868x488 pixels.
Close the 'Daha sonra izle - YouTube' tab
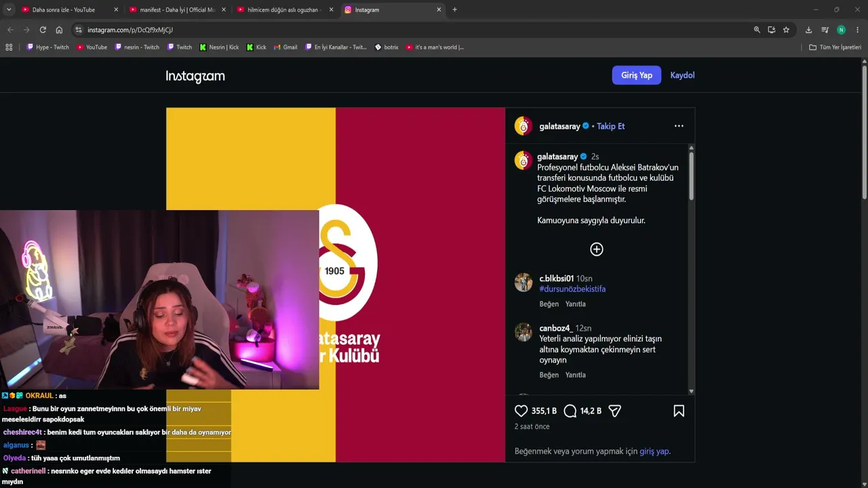[x=116, y=9]
